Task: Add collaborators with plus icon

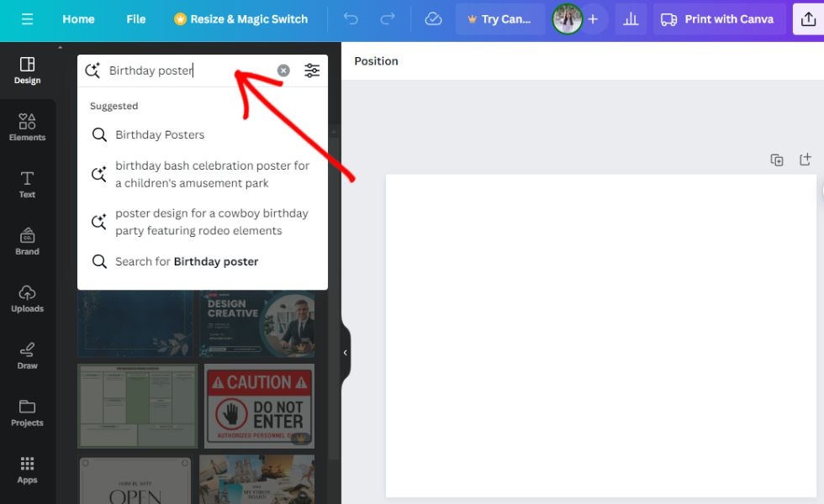Action: coord(593,19)
